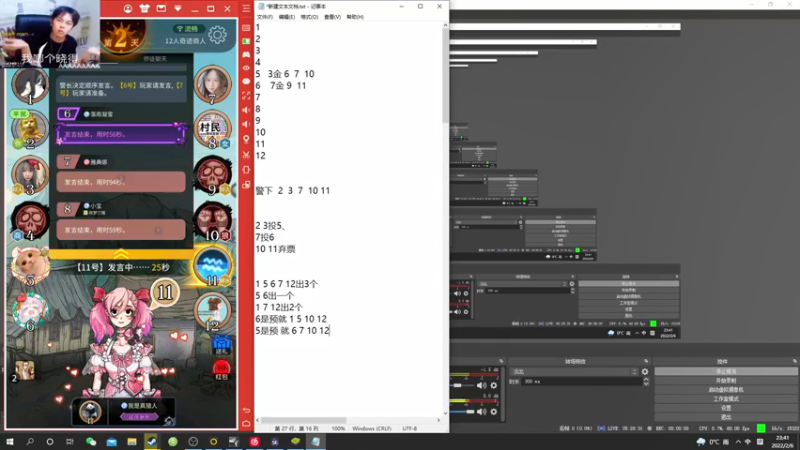Select player 1 avatar in the game
Image resolution: width=800 pixels, height=450 pixels.
[x=30, y=85]
